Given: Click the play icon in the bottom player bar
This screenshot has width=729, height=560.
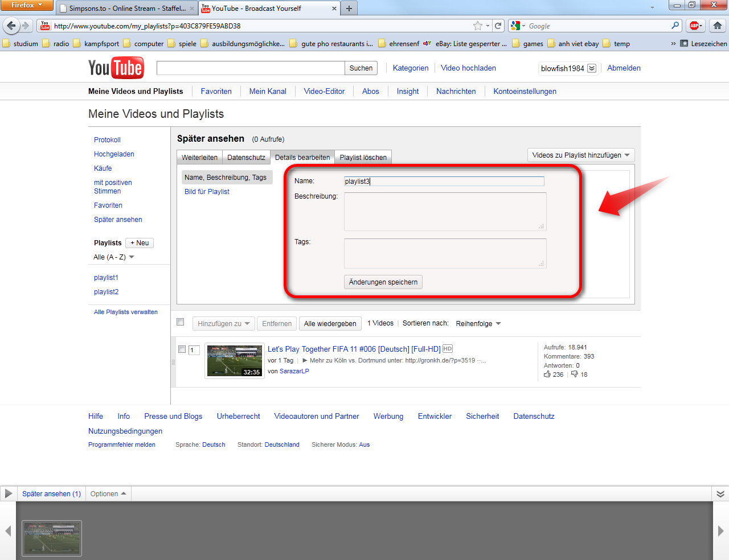Looking at the screenshot, I should coord(8,493).
